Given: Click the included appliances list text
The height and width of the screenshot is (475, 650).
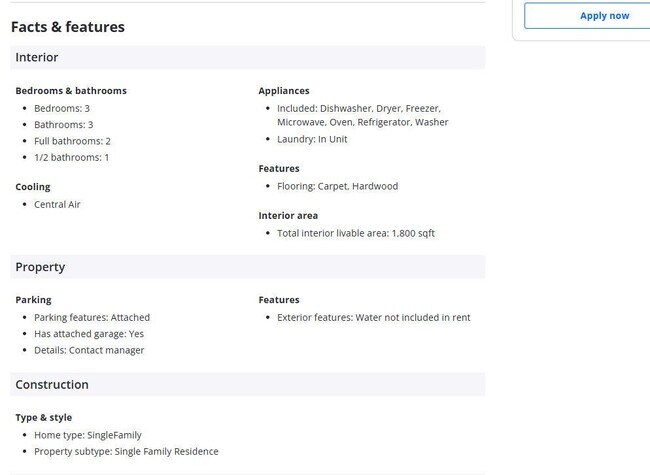Looking at the screenshot, I should [x=363, y=115].
